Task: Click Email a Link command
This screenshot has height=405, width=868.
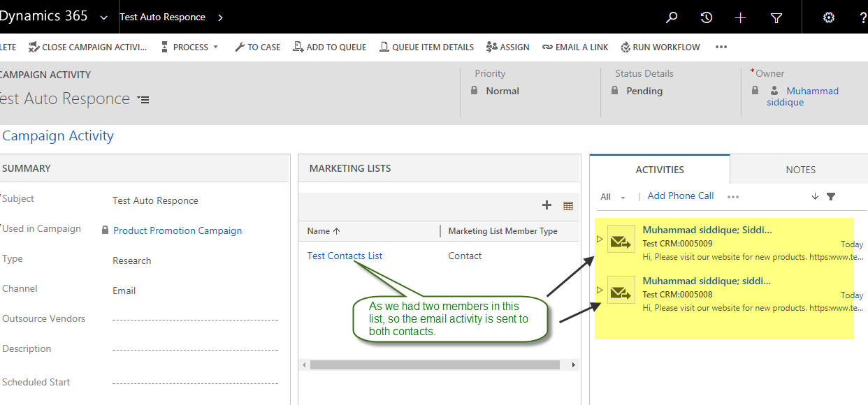Action: (574, 47)
